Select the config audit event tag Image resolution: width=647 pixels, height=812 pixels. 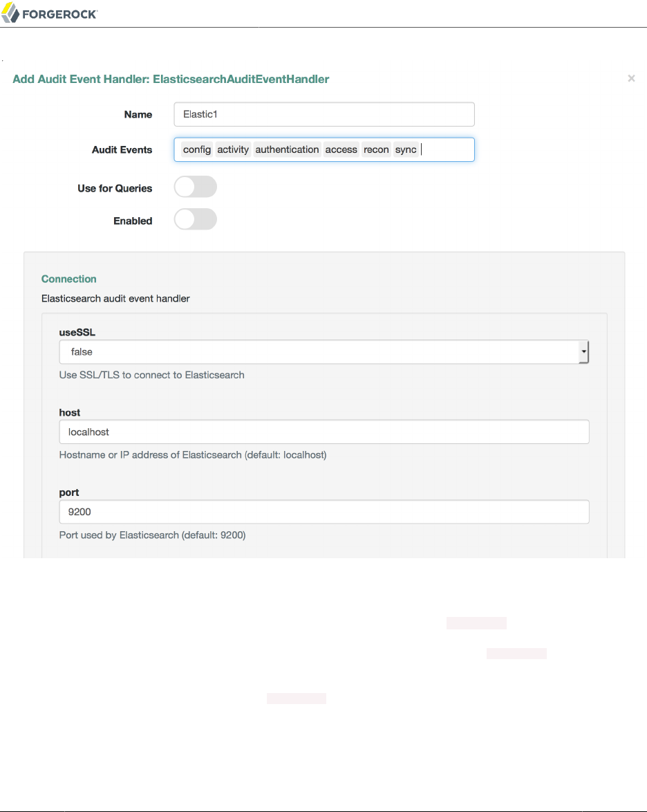click(x=197, y=149)
